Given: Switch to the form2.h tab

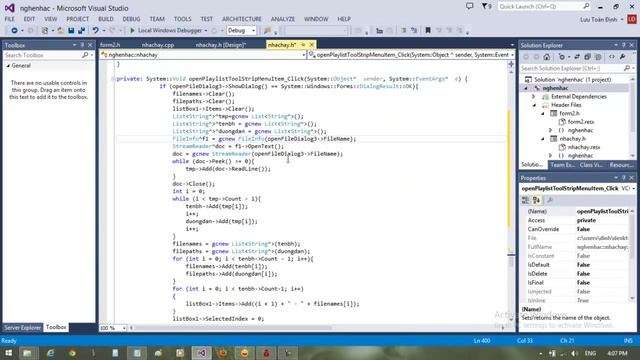Looking at the screenshot, I should pyautogui.click(x=110, y=45).
